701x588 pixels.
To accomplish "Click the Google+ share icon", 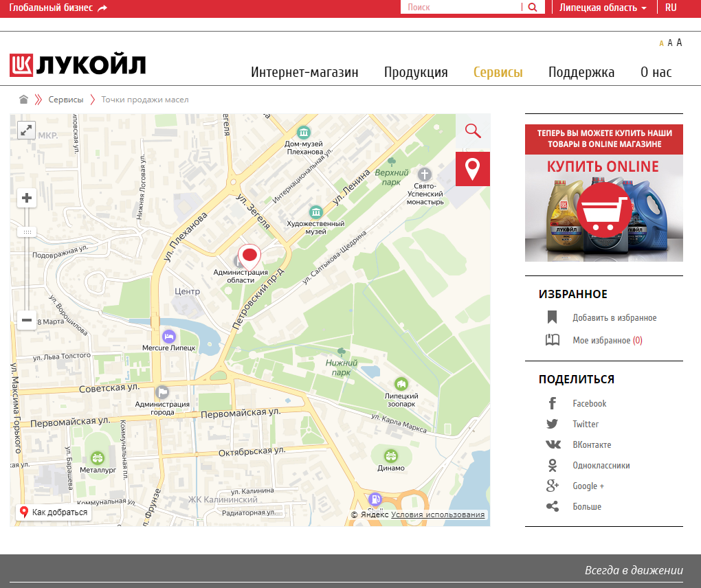I will pos(553,486).
